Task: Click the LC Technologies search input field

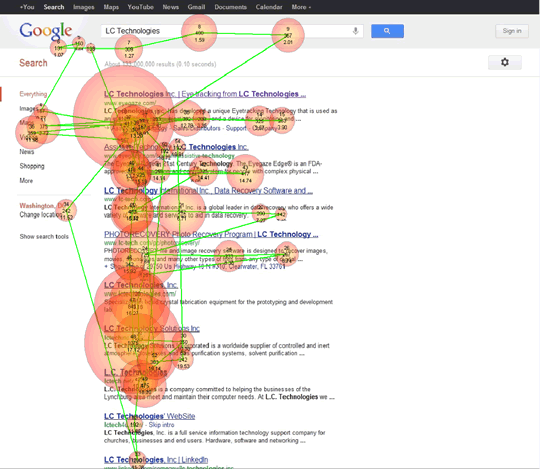Action: (232, 31)
